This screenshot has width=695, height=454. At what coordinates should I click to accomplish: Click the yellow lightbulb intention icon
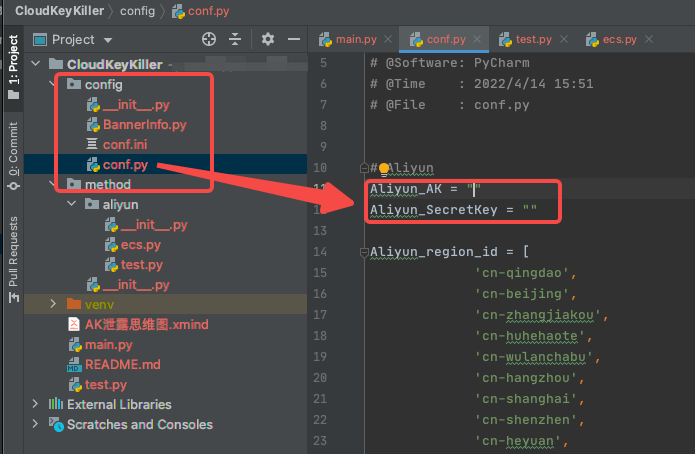click(x=384, y=168)
